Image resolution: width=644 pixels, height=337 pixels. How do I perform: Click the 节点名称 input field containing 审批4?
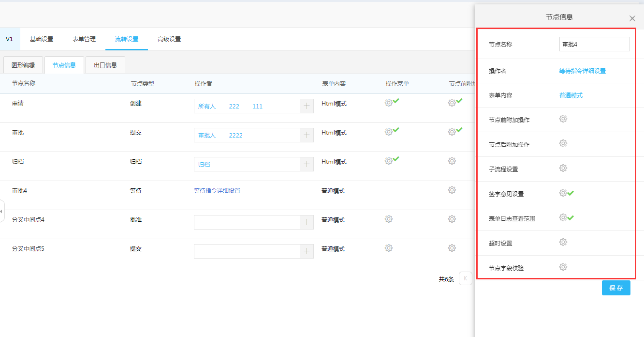(594, 44)
